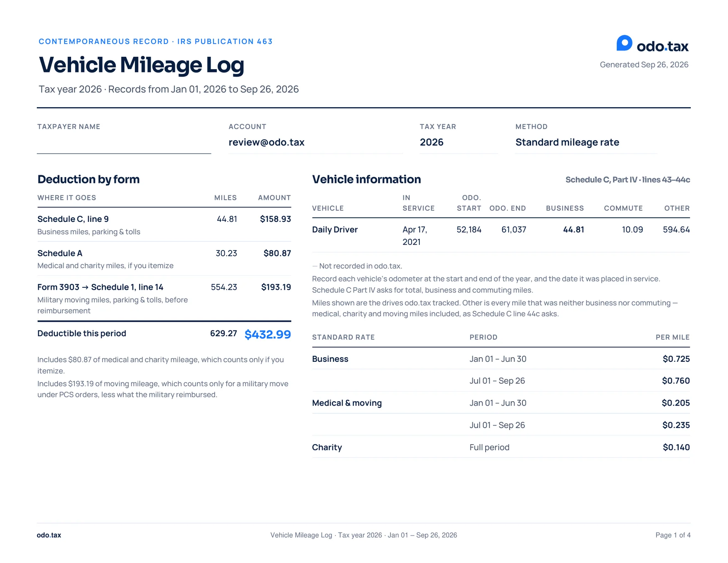The height and width of the screenshot is (563, 728).
Task: Click the odometer end value "61,037"
Action: coord(514,230)
